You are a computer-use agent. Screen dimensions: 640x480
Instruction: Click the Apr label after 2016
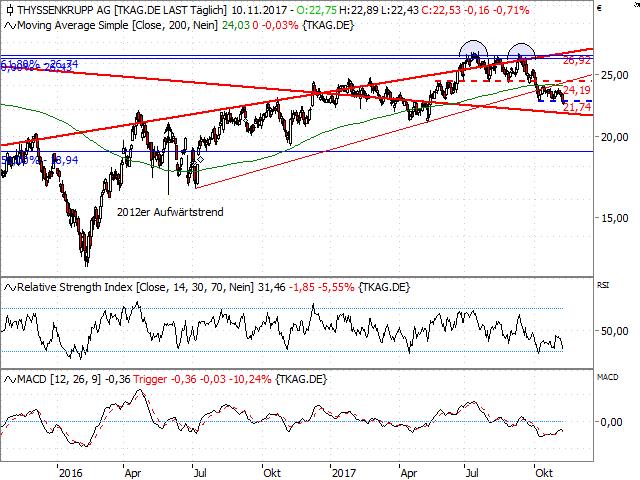(133, 473)
